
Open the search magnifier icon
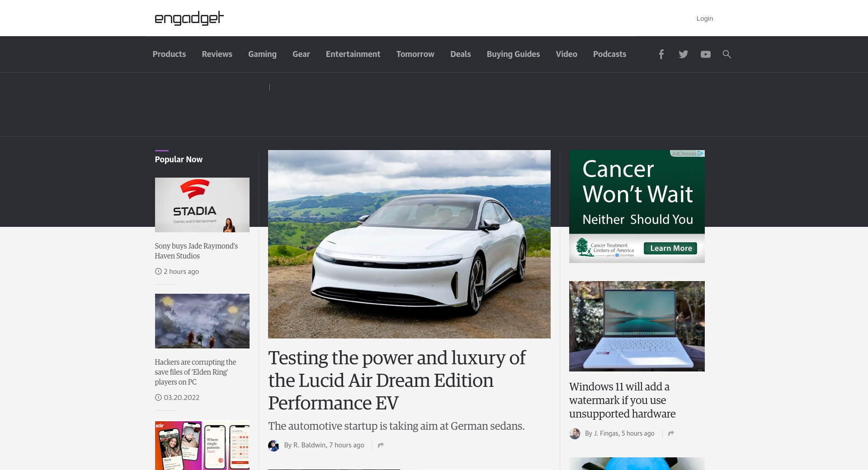click(x=726, y=54)
